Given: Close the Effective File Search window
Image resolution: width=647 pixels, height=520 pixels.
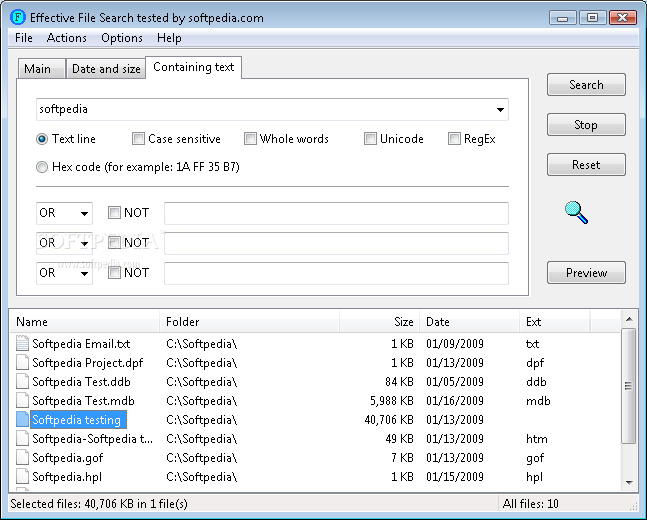Looking at the screenshot, I should pos(623,18).
